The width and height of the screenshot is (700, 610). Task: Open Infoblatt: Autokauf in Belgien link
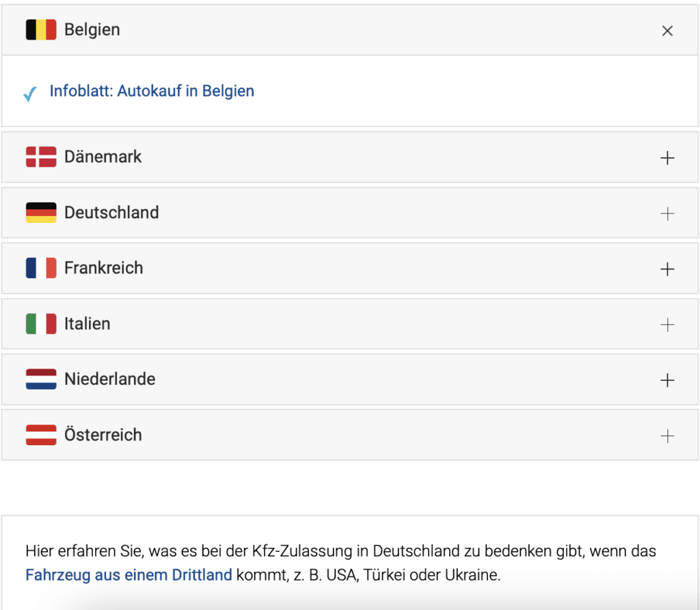pyautogui.click(x=152, y=92)
